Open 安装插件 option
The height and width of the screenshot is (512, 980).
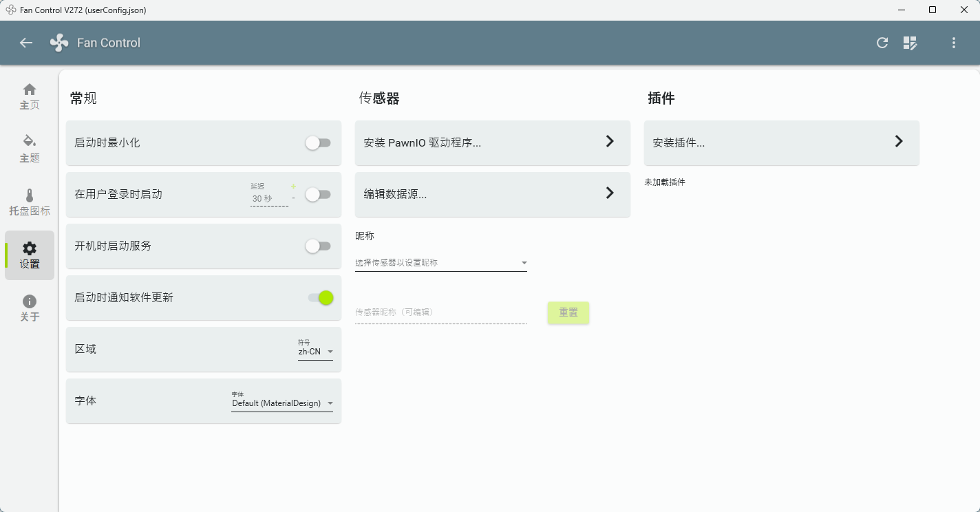coord(782,142)
